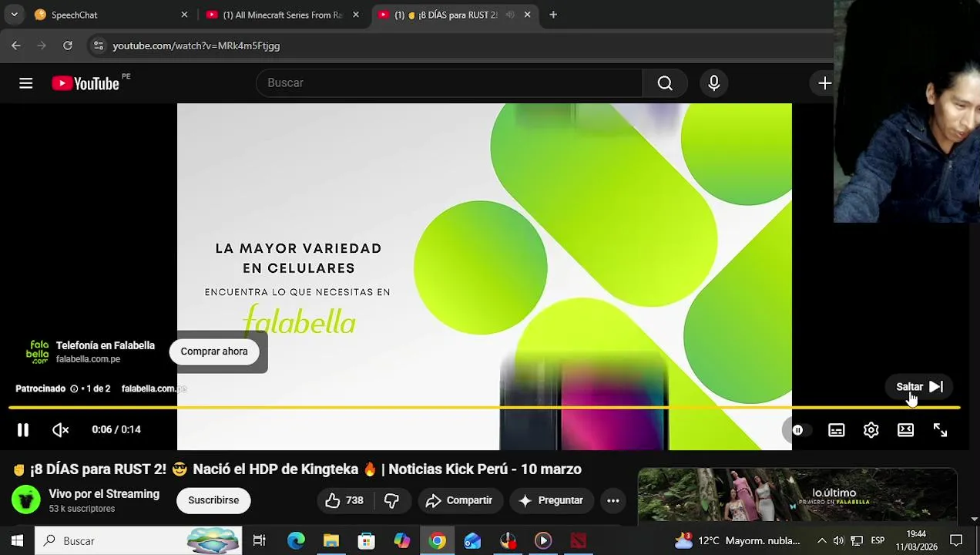Enter fullscreen mode

pos(941,430)
